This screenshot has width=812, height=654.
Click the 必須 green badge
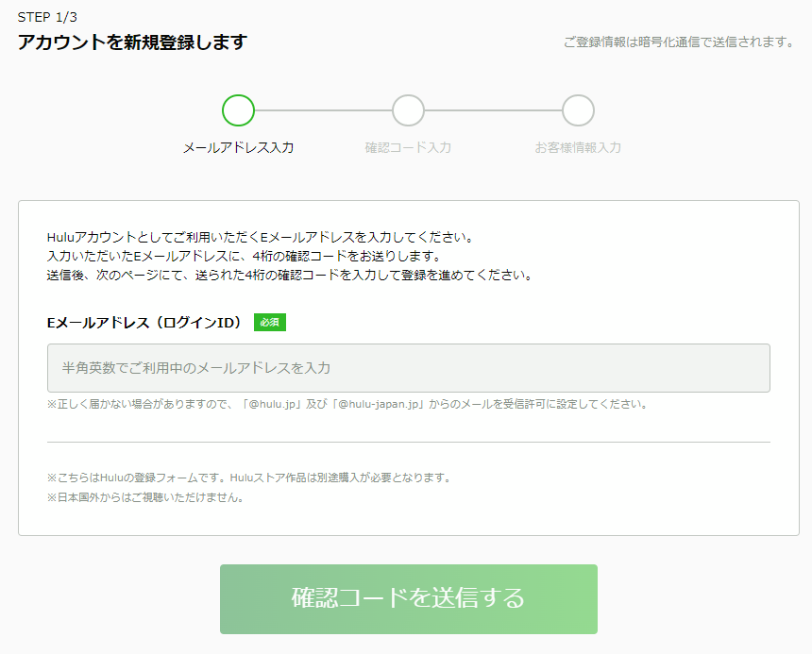pos(270,323)
